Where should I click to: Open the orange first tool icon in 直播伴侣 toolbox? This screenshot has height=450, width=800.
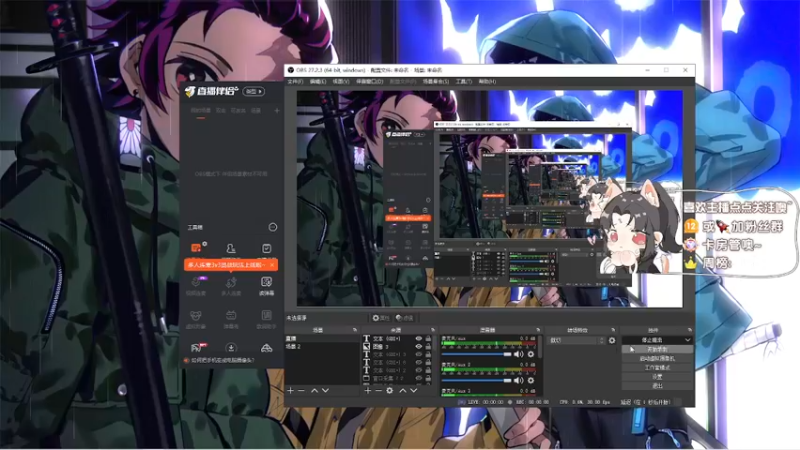click(x=196, y=248)
